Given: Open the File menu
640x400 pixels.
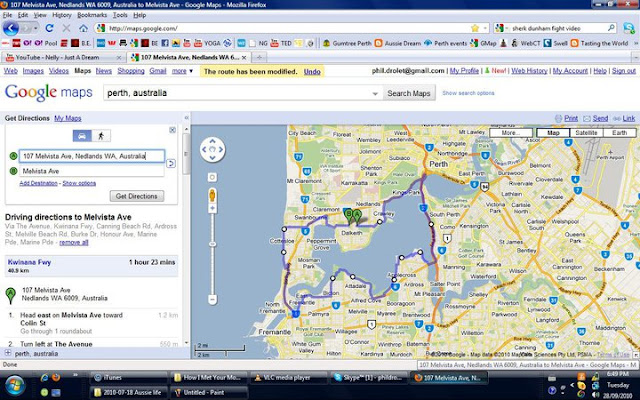Looking at the screenshot, I should point(7,15).
